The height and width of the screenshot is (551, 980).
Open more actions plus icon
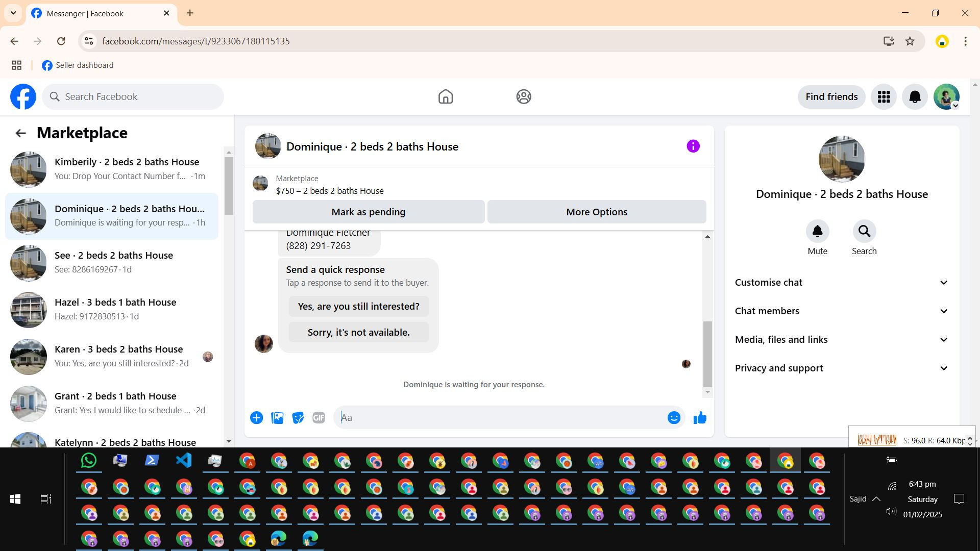pos(256,418)
